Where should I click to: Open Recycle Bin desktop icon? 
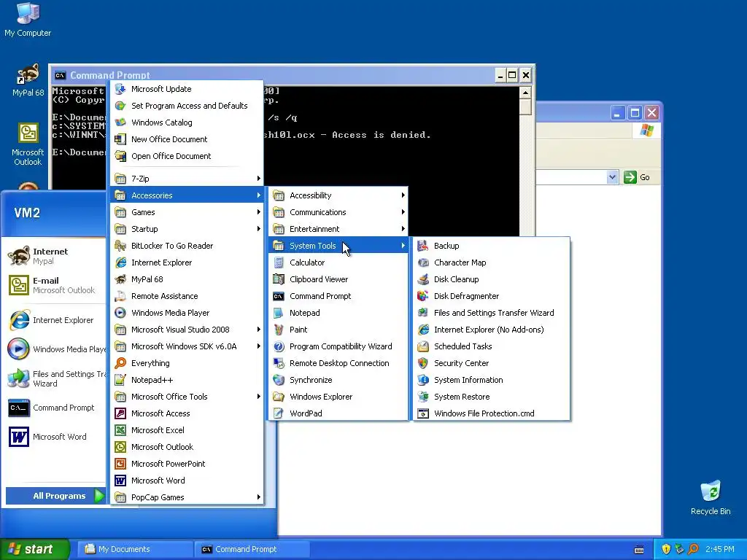pyautogui.click(x=711, y=498)
